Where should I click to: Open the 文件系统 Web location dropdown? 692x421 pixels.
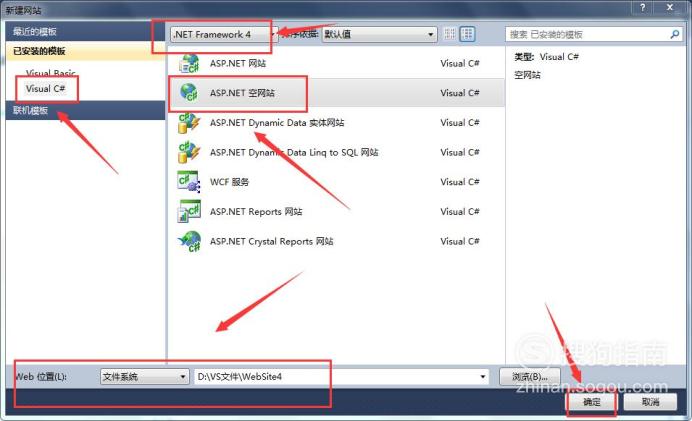click(x=144, y=376)
